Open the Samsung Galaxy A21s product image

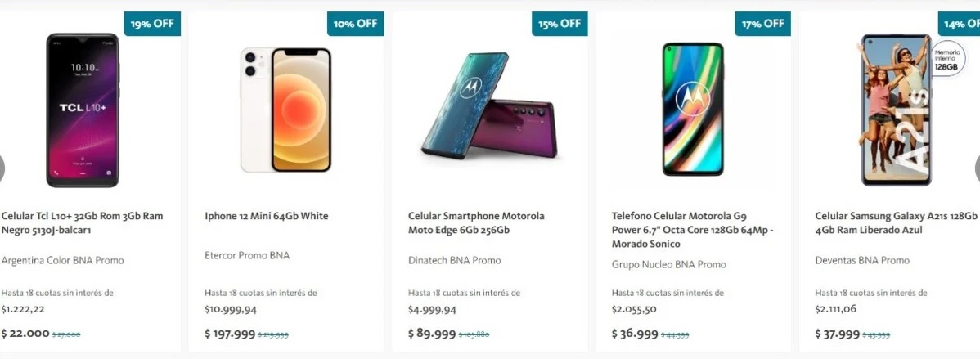(x=896, y=110)
